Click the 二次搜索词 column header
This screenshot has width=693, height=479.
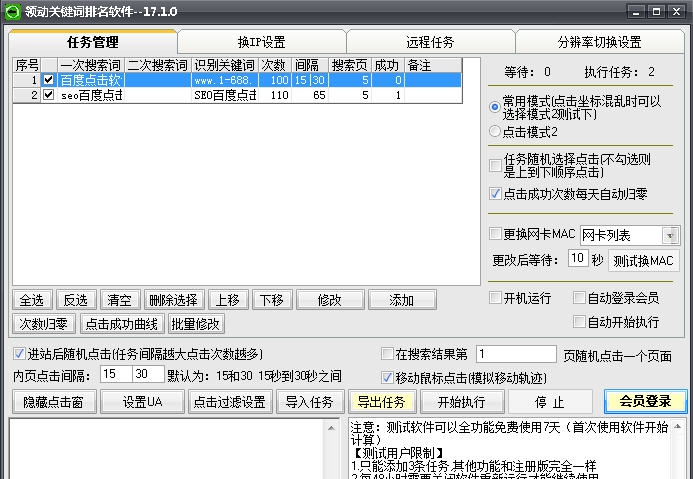(158, 65)
